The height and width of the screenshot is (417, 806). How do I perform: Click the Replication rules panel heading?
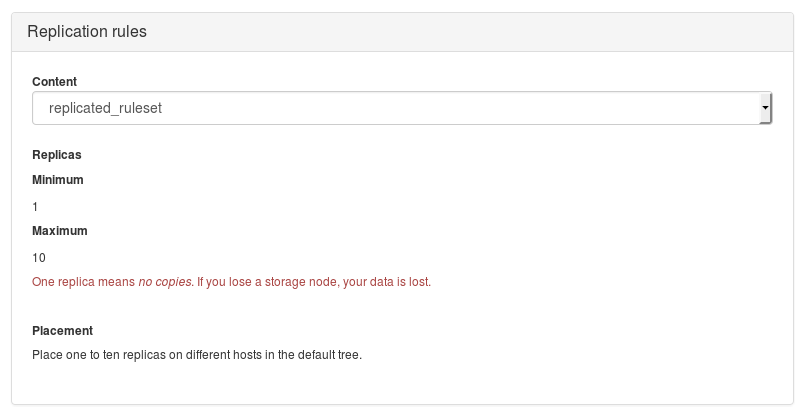(87, 32)
